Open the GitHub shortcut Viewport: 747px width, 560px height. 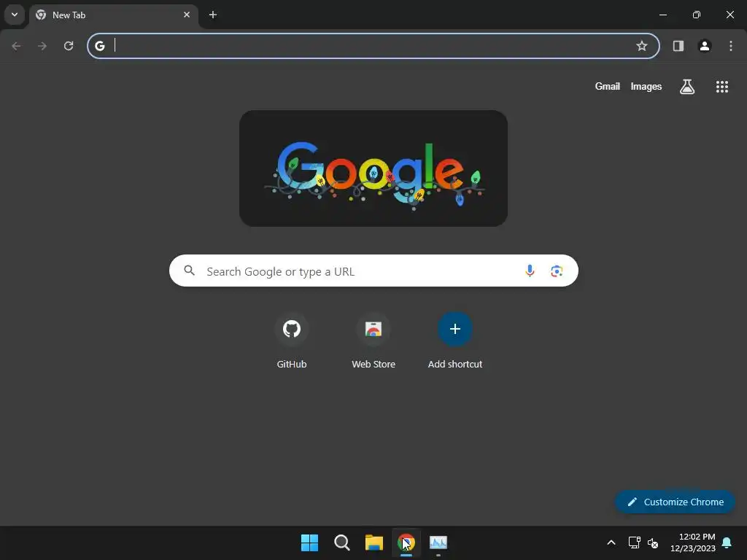pos(292,341)
